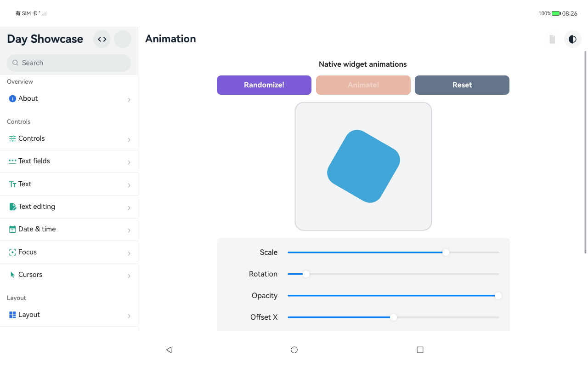Image resolution: width=588 pixels, height=368 pixels.
Task: Click the asterisks icon beside Text fields
Action: tap(12, 161)
